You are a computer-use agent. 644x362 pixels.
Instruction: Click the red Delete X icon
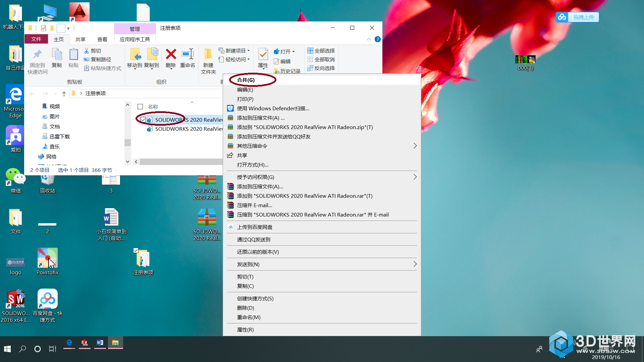click(x=171, y=54)
